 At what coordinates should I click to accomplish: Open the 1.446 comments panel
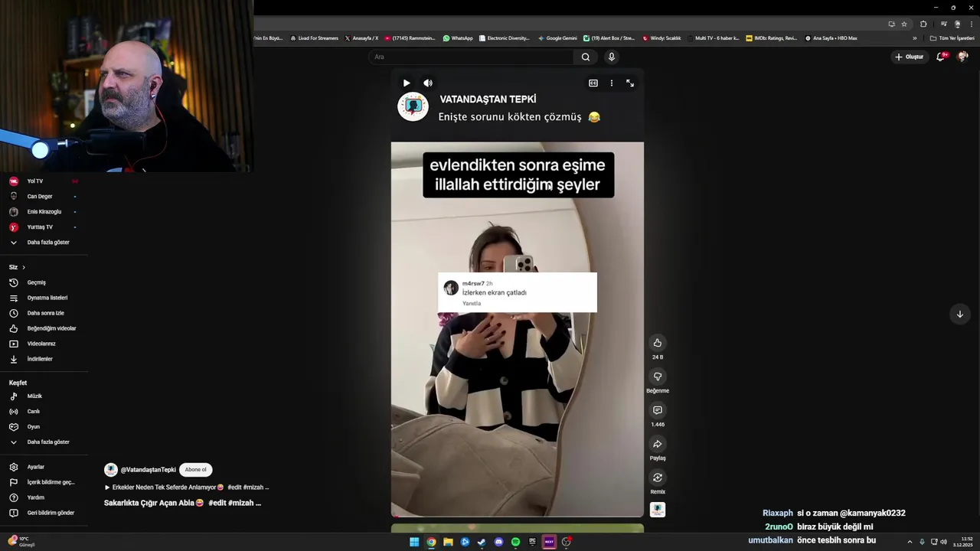tap(657, 410)
